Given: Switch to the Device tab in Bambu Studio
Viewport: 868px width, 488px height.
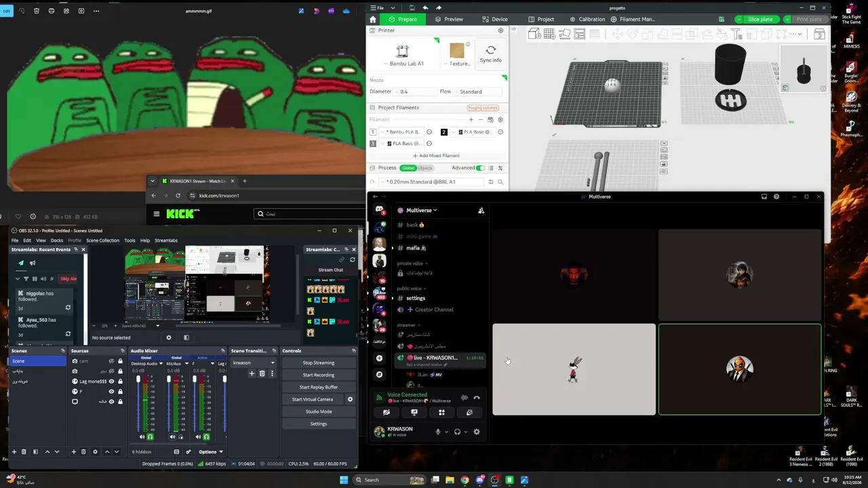Looking at the screenshot, I should (x=494, y=19).
